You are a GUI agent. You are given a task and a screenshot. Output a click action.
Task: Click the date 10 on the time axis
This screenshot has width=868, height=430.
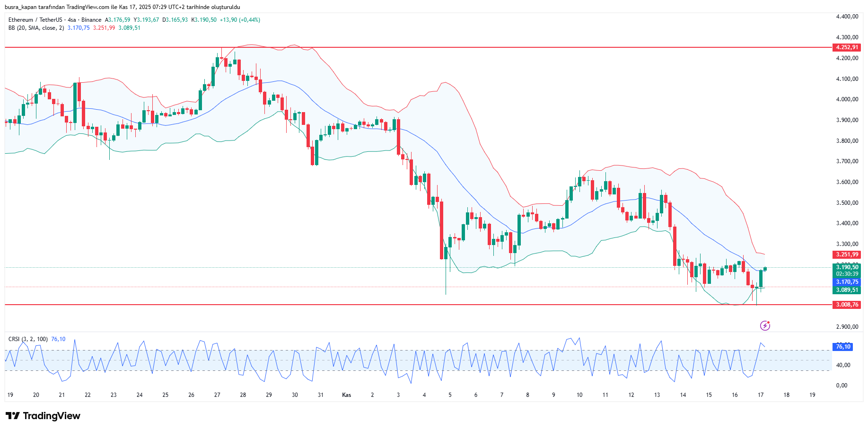click(x=579, y=395)
